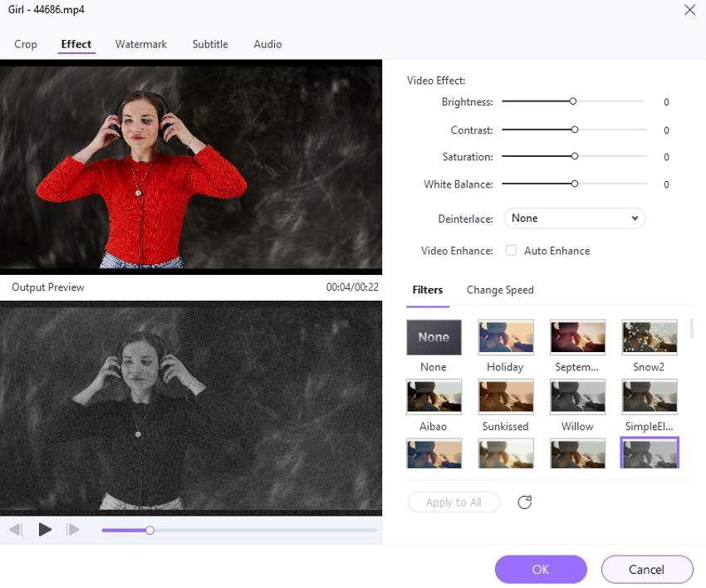
Task: Step to the next frame
Action: click(72, 530)
